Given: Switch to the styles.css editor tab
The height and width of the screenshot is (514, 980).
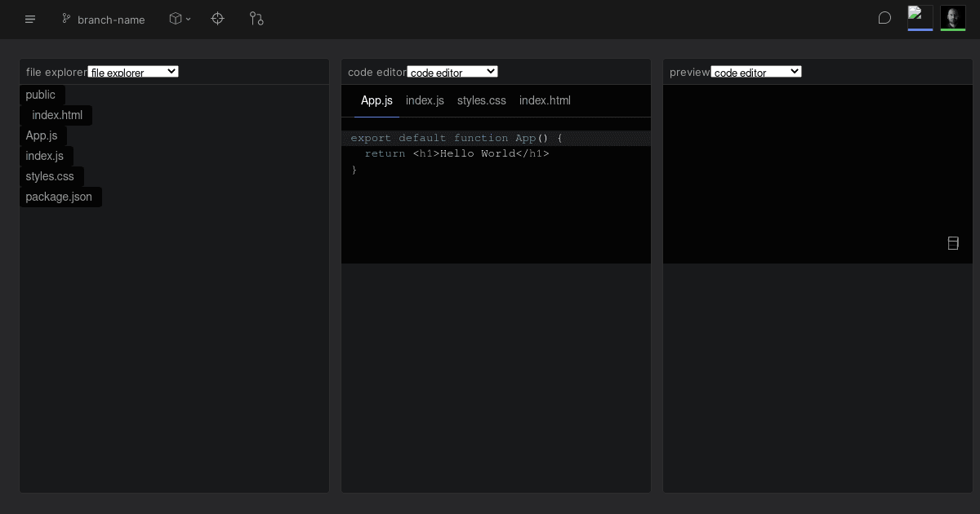Looking at the screenshot, I should coord(481,100).
